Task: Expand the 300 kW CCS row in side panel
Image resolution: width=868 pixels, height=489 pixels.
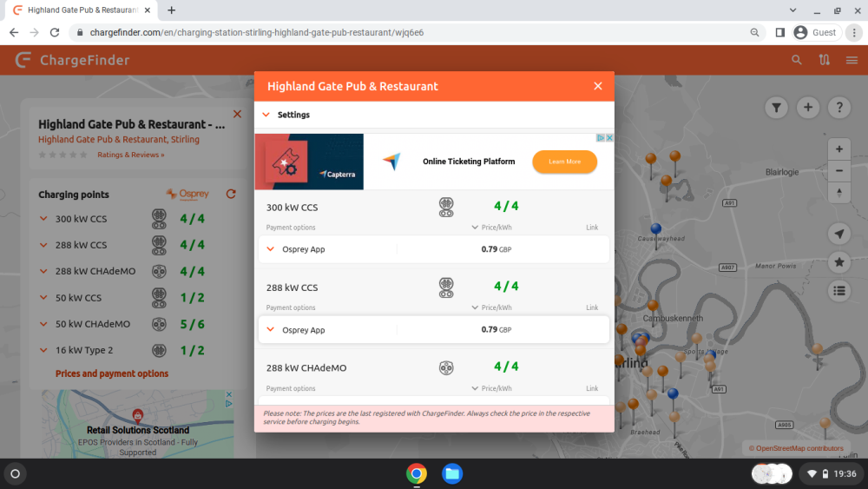Action: pyautogui.click(x=43, y=219)
